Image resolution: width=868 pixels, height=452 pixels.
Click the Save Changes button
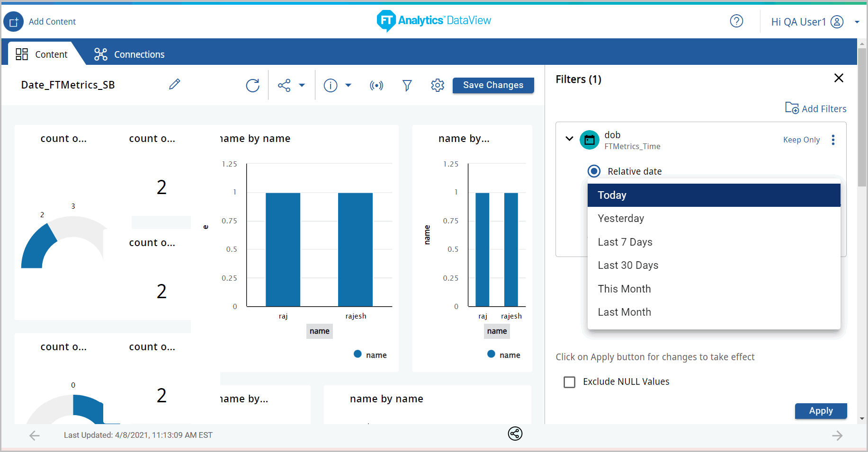493,85
